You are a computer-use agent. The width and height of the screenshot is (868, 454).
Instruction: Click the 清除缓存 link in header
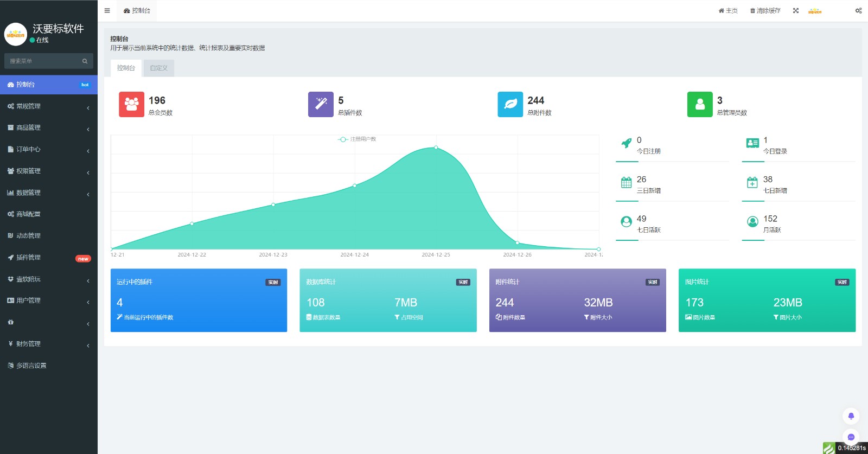click(765, 11)
